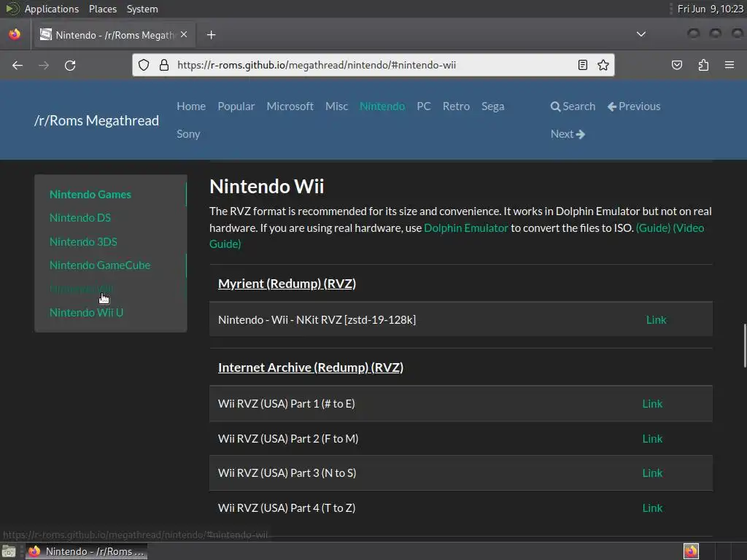
Task: Click the Myrient (Redump) (RVZ) heading
Action: [x=287, y=284]
